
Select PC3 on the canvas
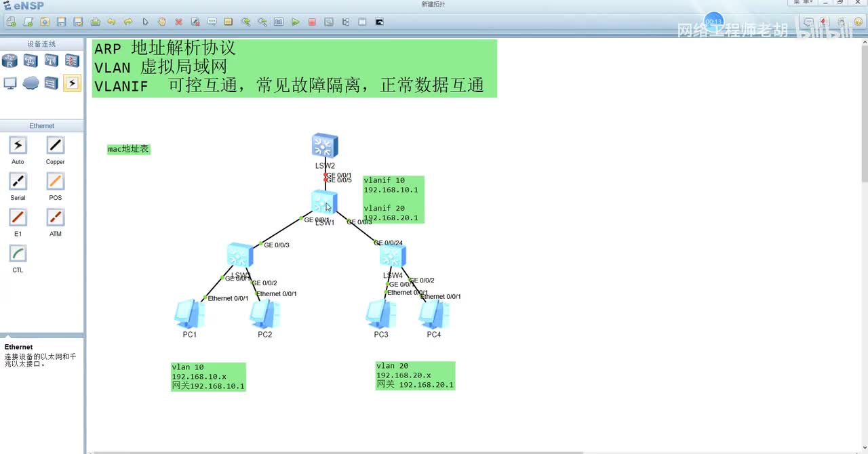[x=381, y=314]
